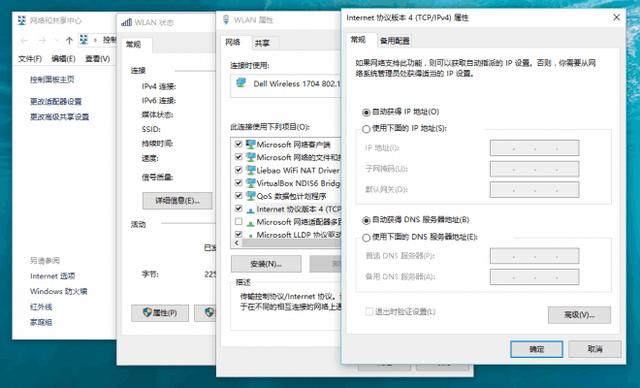Open 红外线 link
This screenshot has width=640, height=388.
coord(41,307)
